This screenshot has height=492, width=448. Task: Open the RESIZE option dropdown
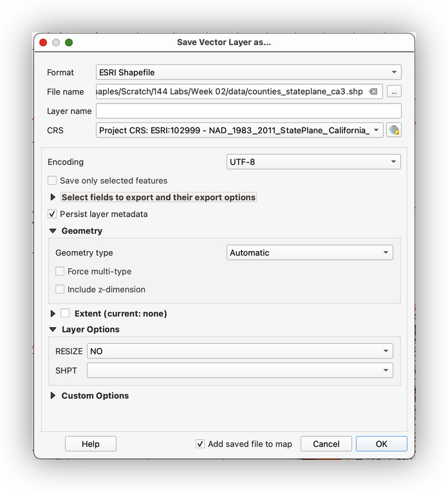pyautogui.click(x=239, y=351)
